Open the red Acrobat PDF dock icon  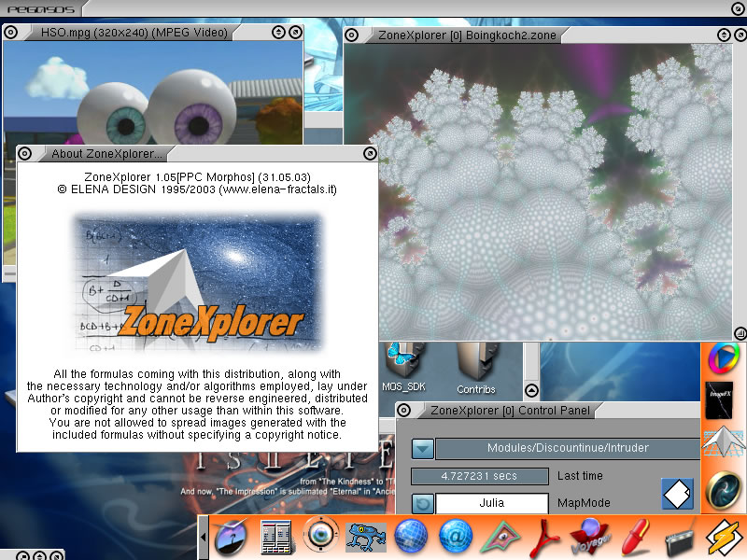[x=544, y=539]
